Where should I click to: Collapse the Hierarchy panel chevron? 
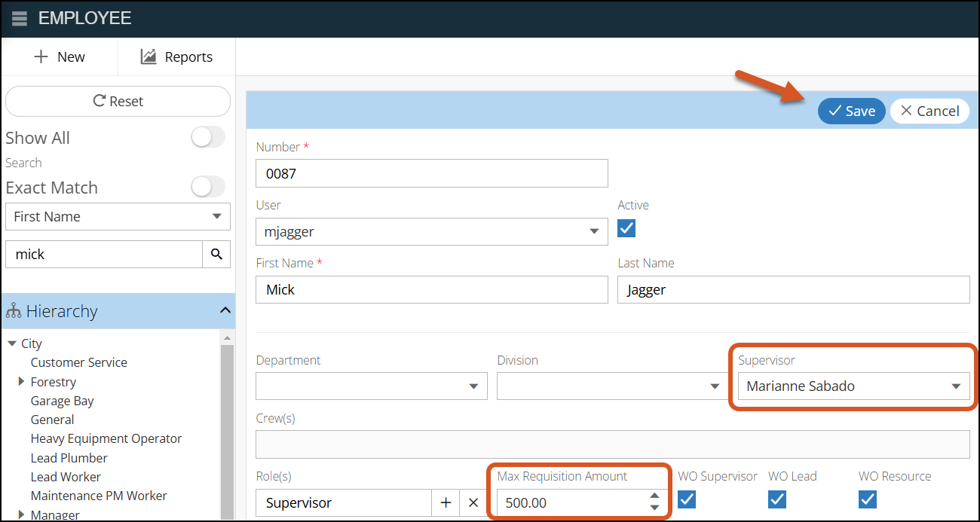pyautogui.click(x=225, y=310)
